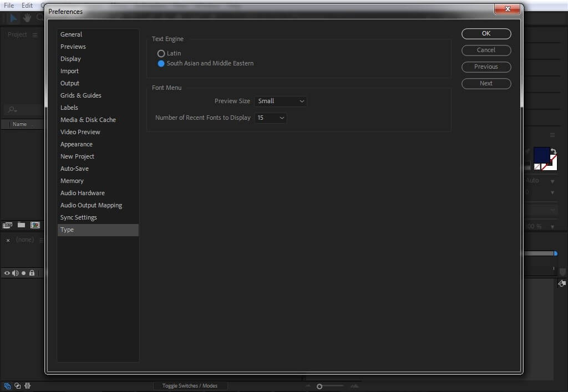The width and height of the screenshot is (568, 392).
Task: Open the Auto-Save preferences category
Action: 98,169
